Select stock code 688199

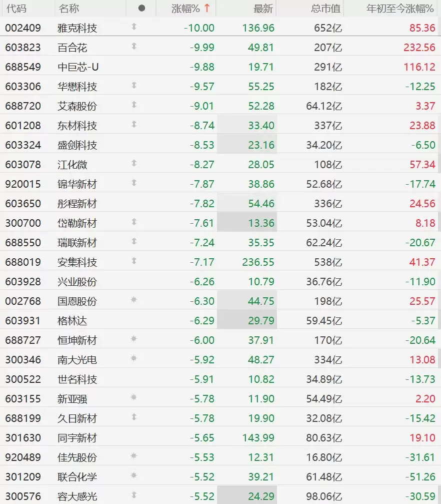[x=23, y=418]
